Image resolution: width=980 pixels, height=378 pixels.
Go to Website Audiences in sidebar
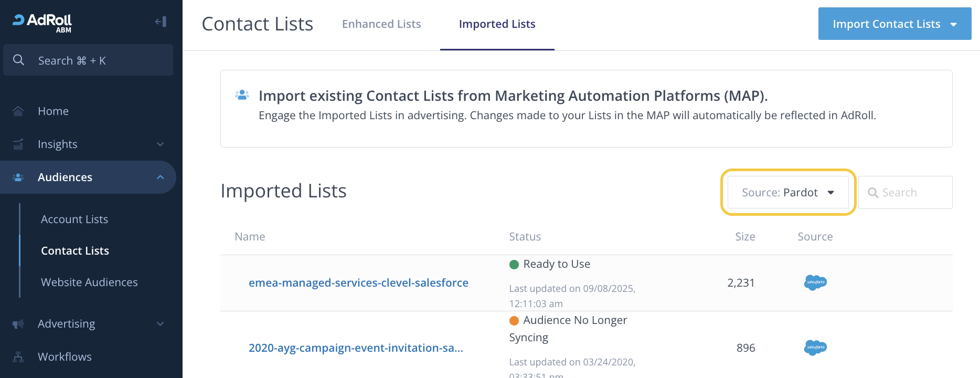[x=89, y=282]
